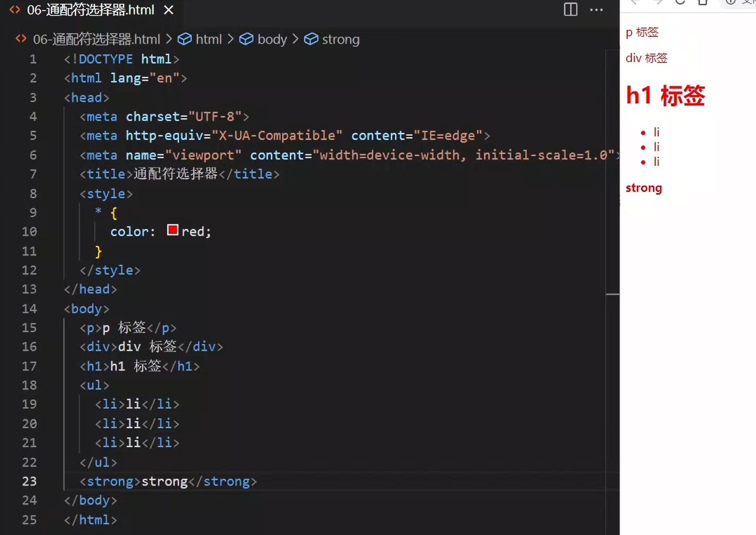This screenshot has height=535, width=756.
Task: Click the color property name
Action: pos(129,232)
